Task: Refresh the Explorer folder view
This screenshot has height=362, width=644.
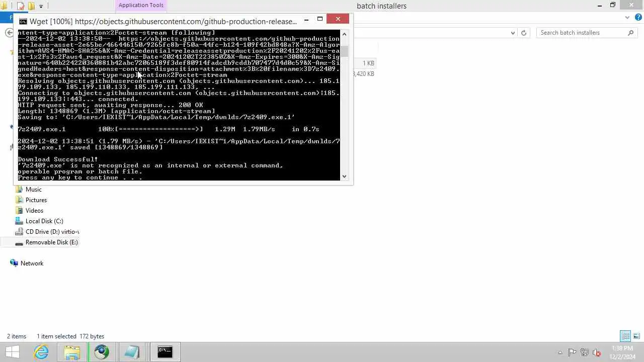Action: [x=524, y=33]
